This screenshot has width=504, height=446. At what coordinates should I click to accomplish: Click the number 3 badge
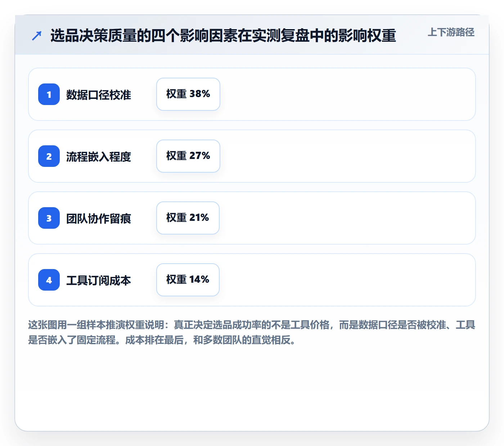[x=49, y=218]
